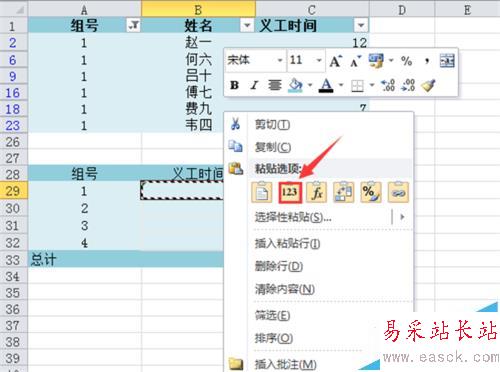Choose the default Paste option icon
Image resolution: width=500 pixels, height=372 pixels.
262,192
